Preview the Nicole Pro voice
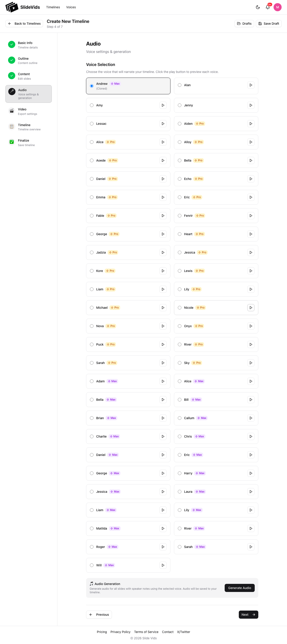287x644 pixels. (250, 308)
